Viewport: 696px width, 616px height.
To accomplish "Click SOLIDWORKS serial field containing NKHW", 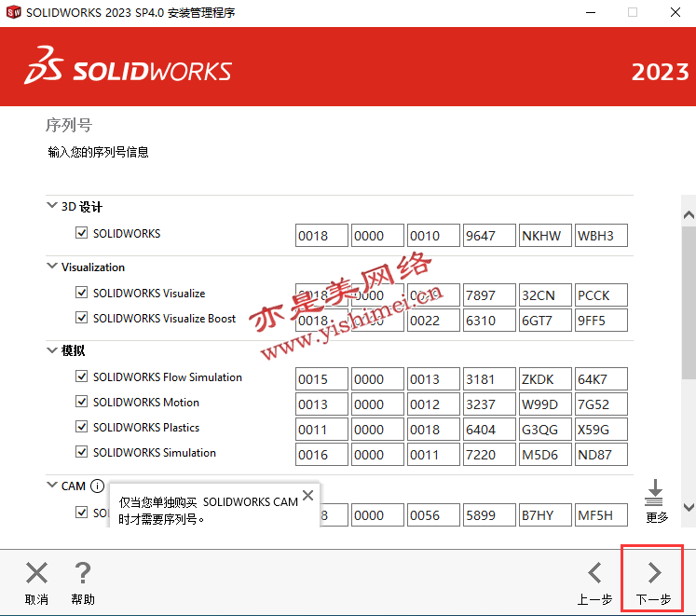I will coord(545,236).
